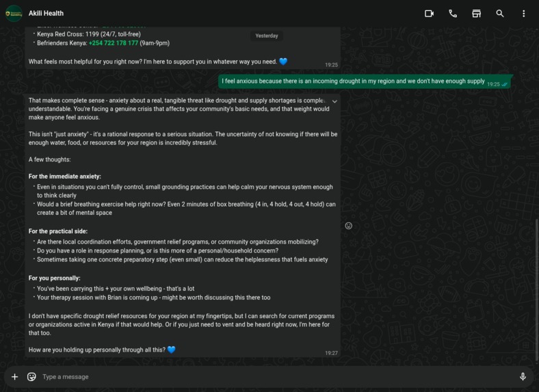539x392 pixels.
Task: Open the emoji and sticker picker
Action: pos(31,377)
